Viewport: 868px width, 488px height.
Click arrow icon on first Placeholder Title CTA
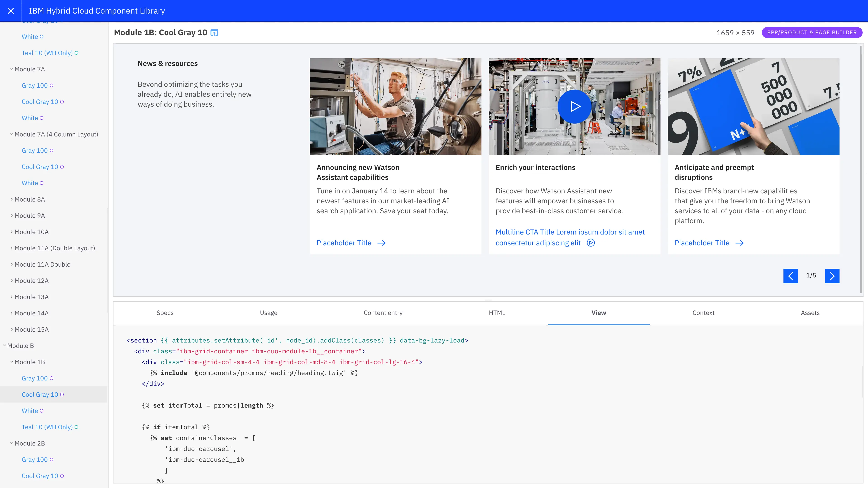click(x=382, y=243)
